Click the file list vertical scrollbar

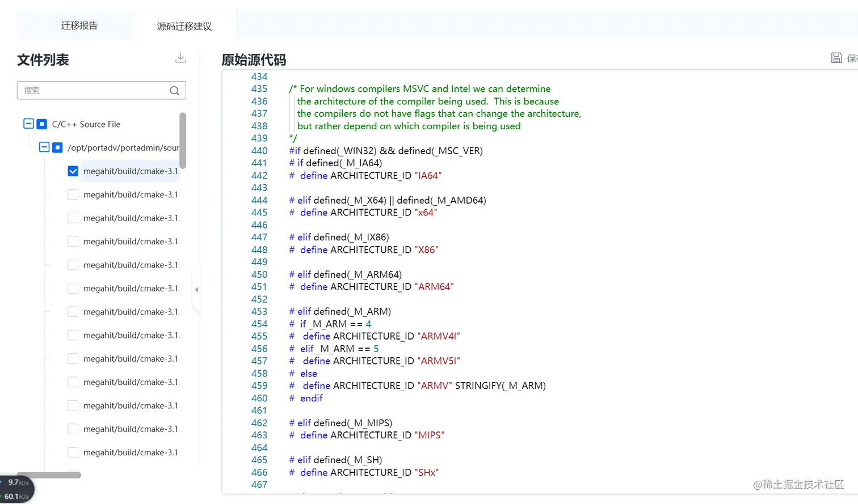[183, 141]
